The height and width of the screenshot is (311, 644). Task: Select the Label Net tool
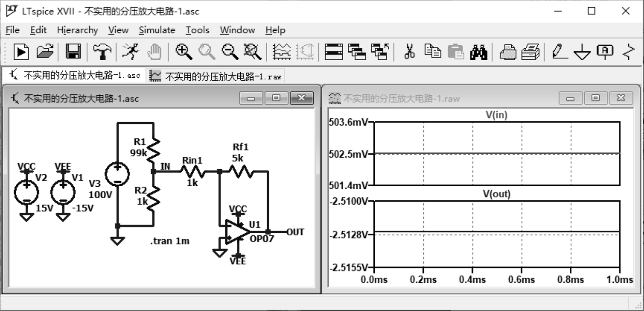605,52
